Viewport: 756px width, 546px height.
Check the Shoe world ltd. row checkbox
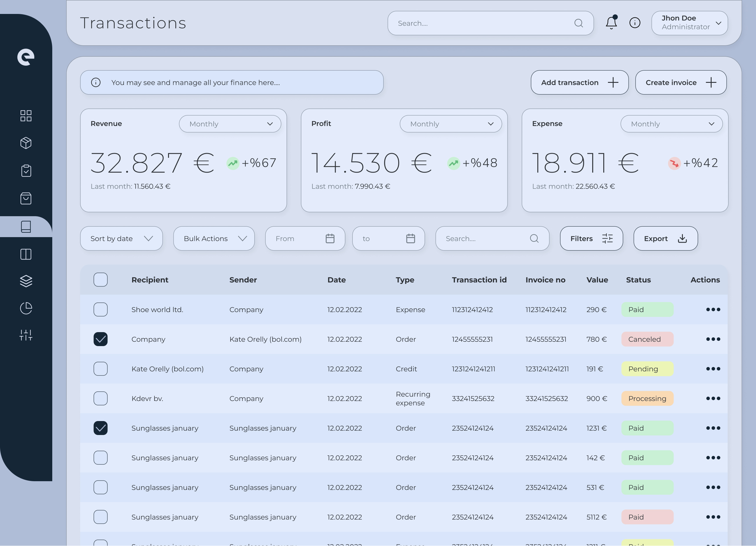(x=100, y=309)
